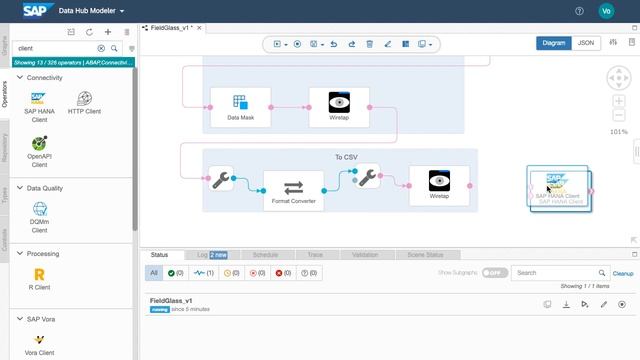Switch to Diagram view
Image resolution: width=640 pixels, height=360 pixels.
[x=553, y=43]
